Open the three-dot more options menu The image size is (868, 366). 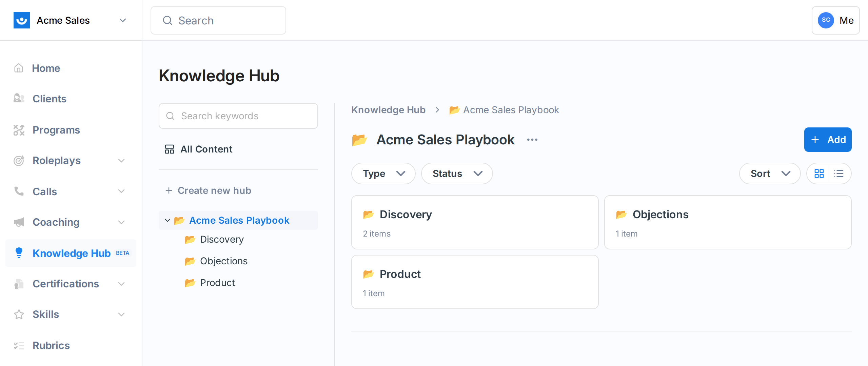point(532,140)
